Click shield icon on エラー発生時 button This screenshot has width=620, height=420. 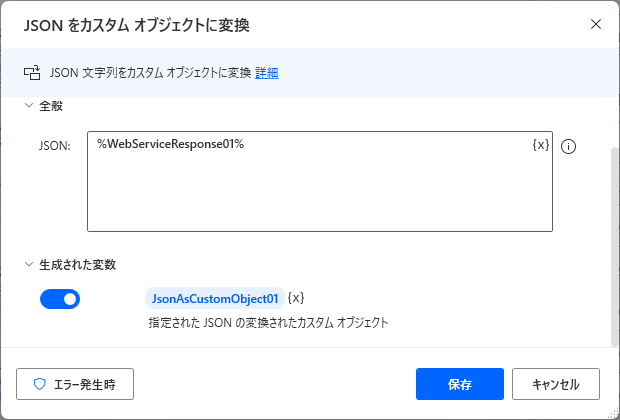click(x=40, y=384)
